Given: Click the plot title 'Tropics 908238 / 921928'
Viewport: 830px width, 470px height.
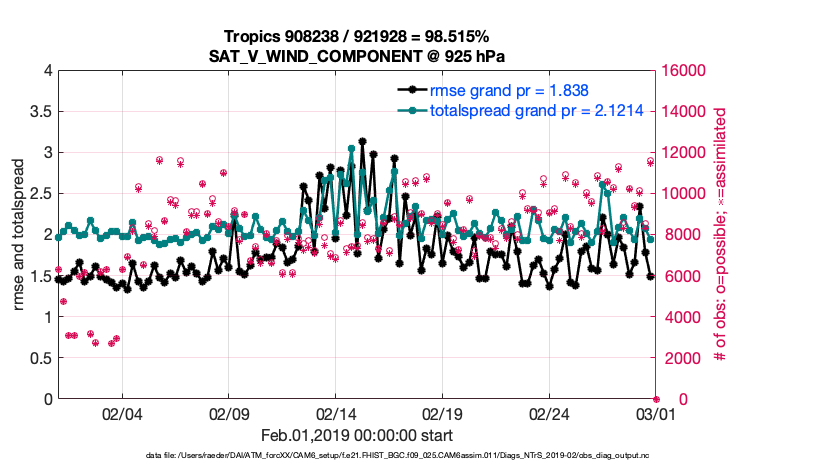Looking at the screenshot, I should [358, 37].
